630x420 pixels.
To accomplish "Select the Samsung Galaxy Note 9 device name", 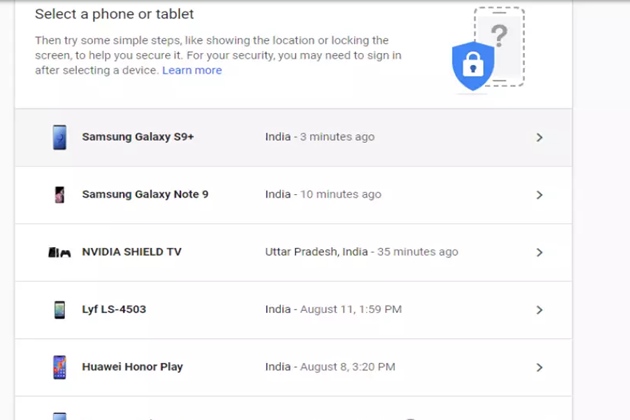I will tap(145, 195).
